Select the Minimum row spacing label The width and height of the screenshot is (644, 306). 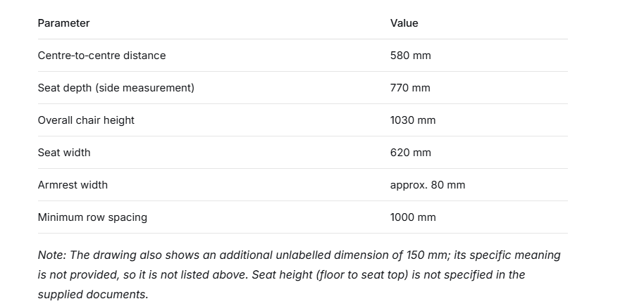92,217
